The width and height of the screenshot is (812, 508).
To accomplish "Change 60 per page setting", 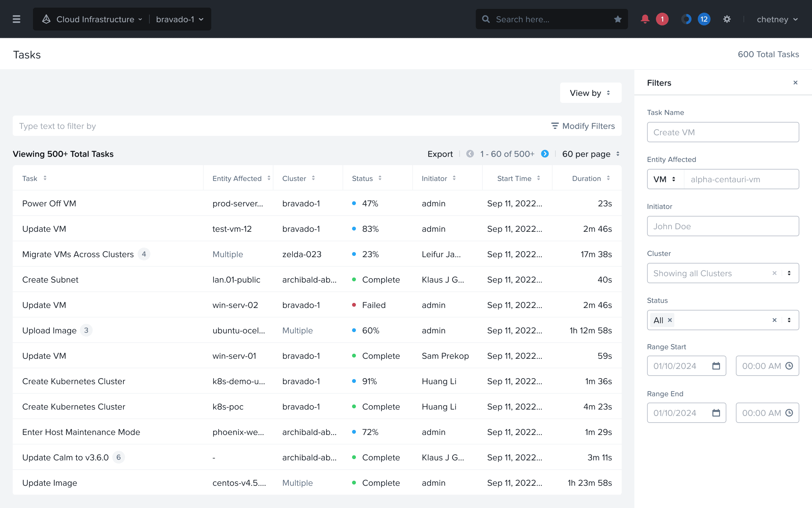I will click(591, 154).
